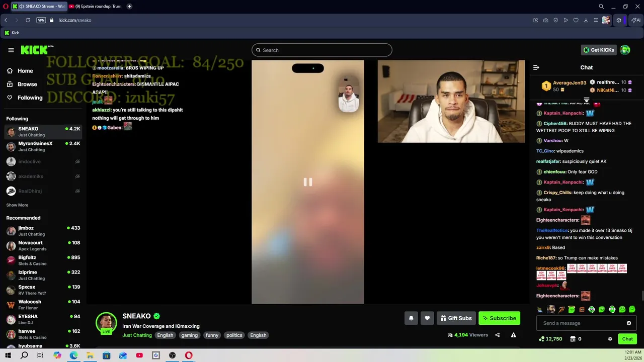The width and height of the screenshot is (644, 362).
Task: Open OBS Studio from the taskbar
Action: coord(173,355)
